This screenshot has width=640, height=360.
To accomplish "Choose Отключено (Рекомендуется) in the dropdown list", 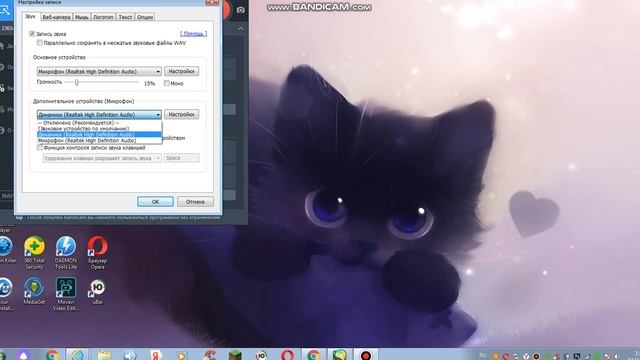I will click(x=99, y=123).
